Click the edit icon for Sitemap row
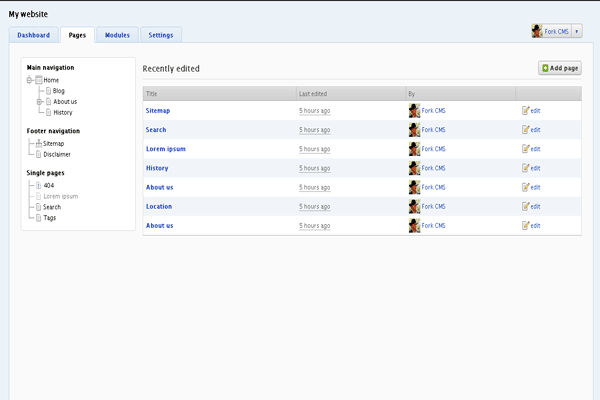The width and height of the screenshot is (600, 400). pyautogui.click(x=525, y=111)
